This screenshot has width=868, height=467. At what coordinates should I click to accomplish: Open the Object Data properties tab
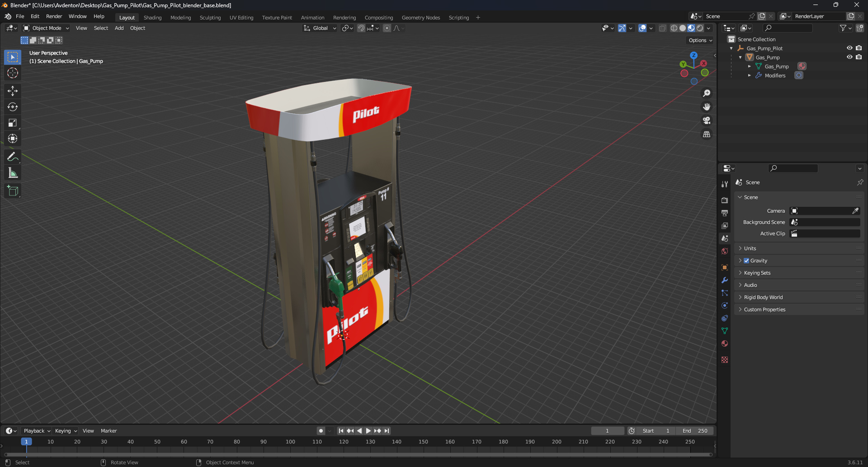pyautogui.click(x=725, y=331)
